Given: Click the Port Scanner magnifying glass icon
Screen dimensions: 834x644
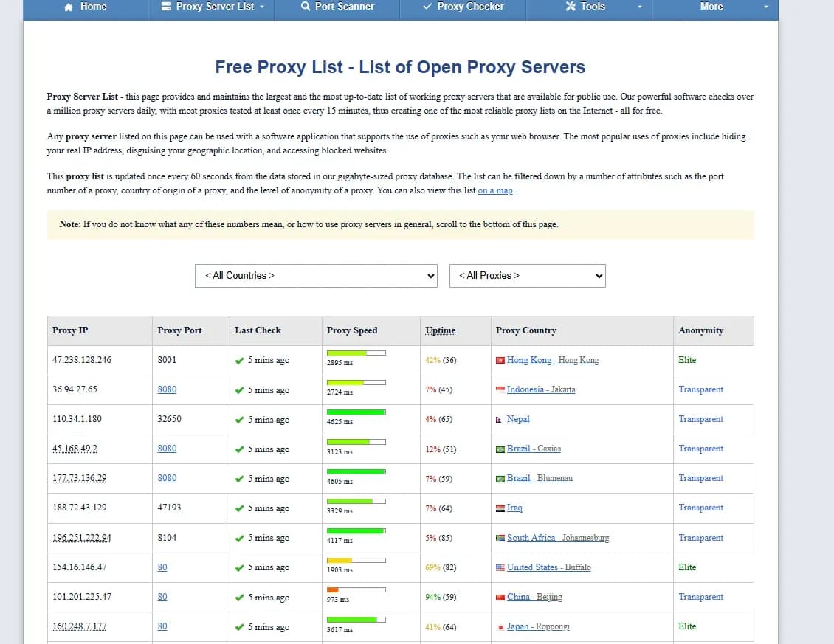Looking at the screenshot, I should pos(303,7).
